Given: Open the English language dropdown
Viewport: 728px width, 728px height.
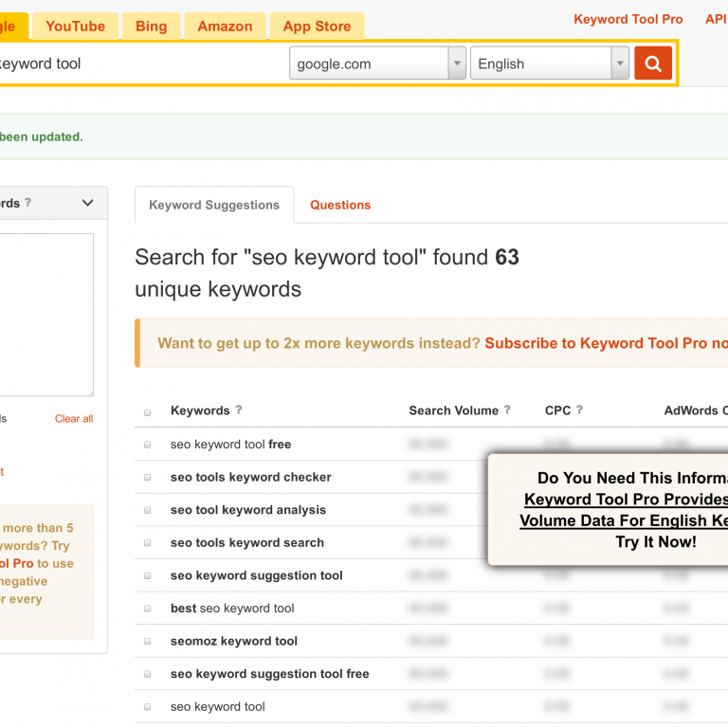Looking at the screenshot, I should tap(549, 64).
